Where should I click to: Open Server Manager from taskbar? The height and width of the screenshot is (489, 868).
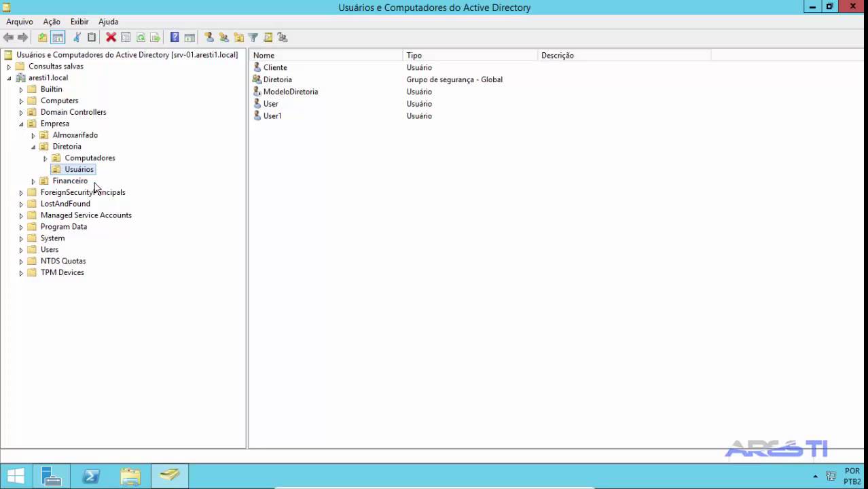(52, 476)
